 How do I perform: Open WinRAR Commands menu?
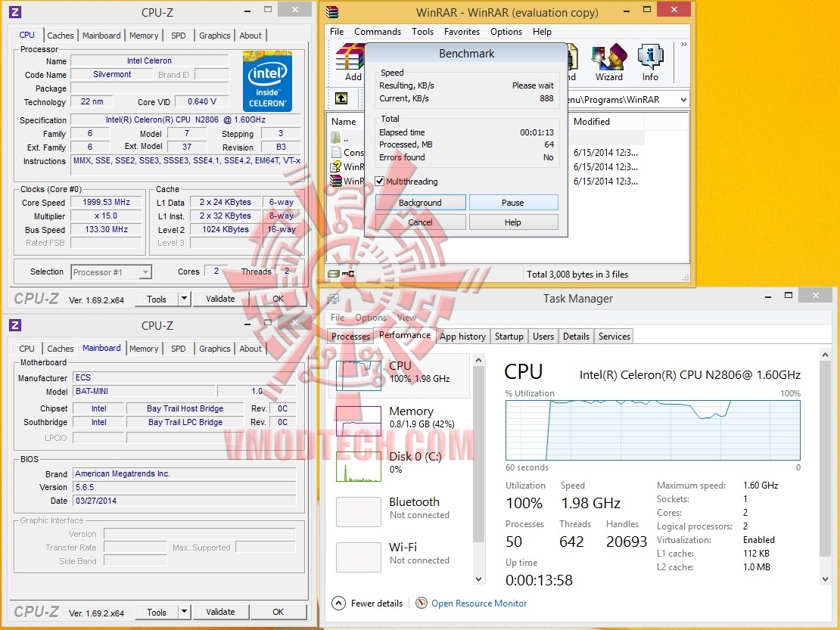(x=377, y=32)
